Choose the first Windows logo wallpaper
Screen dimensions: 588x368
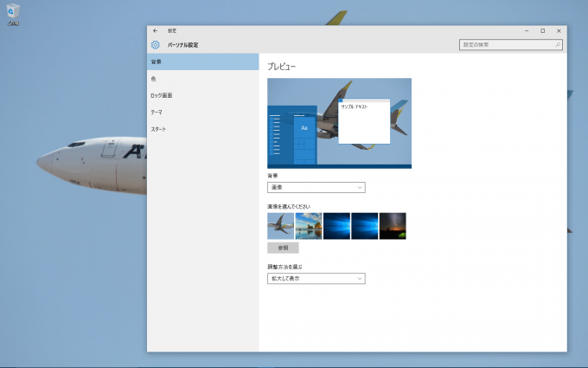(336, 226)
